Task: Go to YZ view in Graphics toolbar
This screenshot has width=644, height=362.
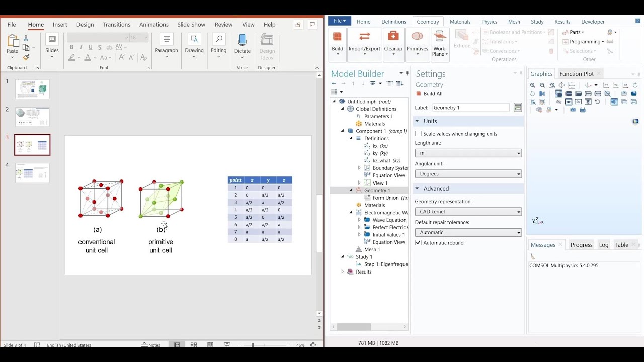Action: [615, 85]
